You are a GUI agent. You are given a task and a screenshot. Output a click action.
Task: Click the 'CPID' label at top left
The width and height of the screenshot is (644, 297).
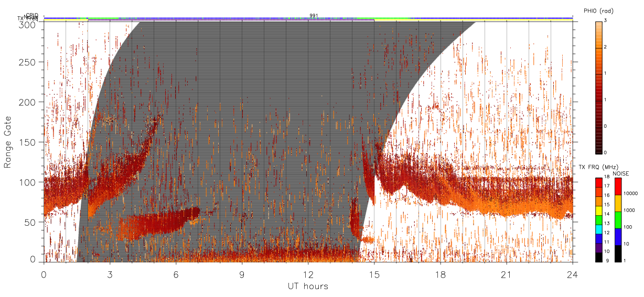[x=31, y=15]
